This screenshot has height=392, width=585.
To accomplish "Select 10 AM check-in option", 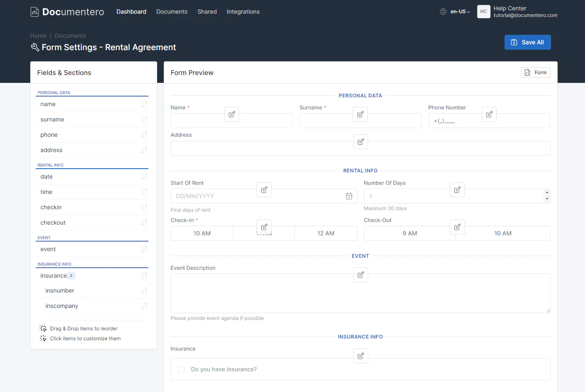I will point(202,233).
